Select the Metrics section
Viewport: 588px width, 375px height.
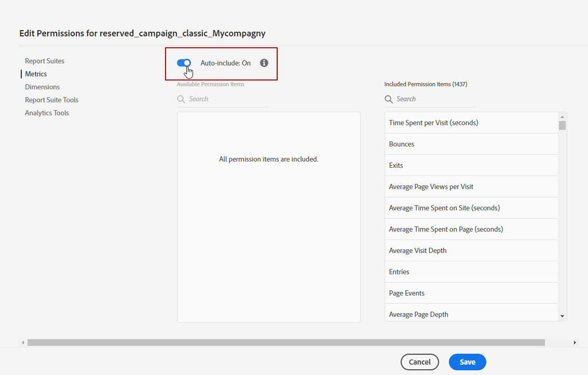pyautogui.click(x=36, y=74)
